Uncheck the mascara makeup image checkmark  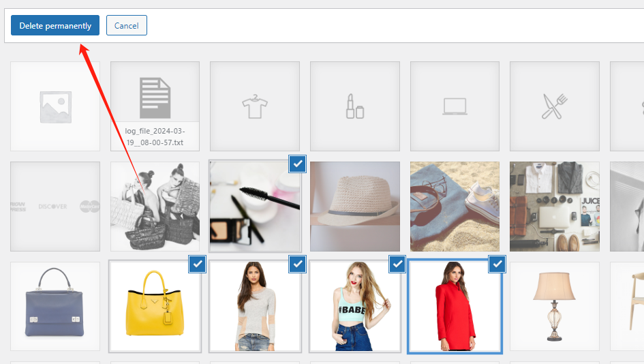pos(297,164)
